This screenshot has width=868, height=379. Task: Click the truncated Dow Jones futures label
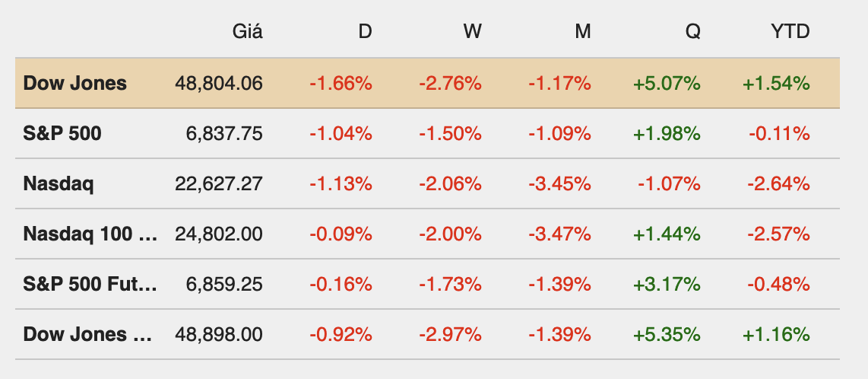[90, 334]
